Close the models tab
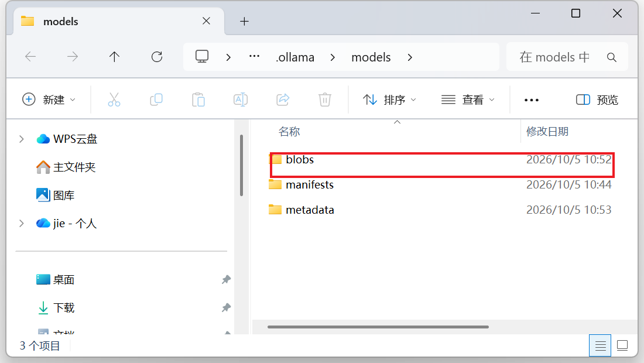644x363 pixels. tap(206, 21)
